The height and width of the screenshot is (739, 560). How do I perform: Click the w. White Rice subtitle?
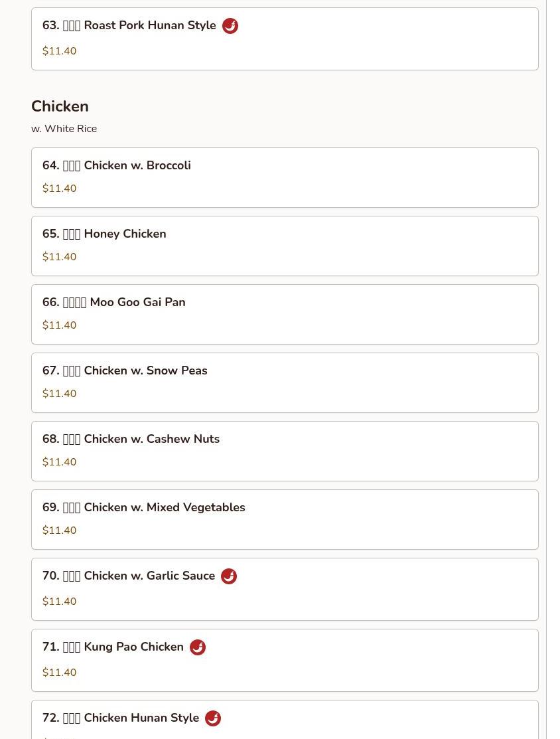coord(64,129)
